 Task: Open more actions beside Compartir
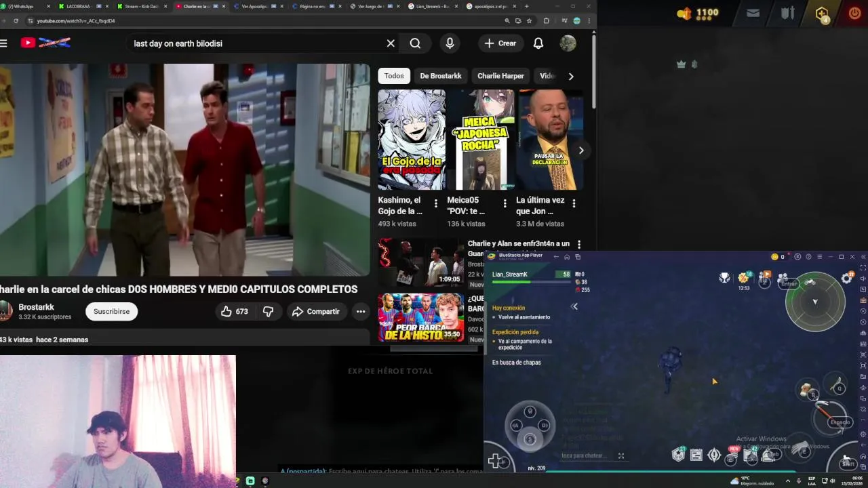[x=361, y=311]
